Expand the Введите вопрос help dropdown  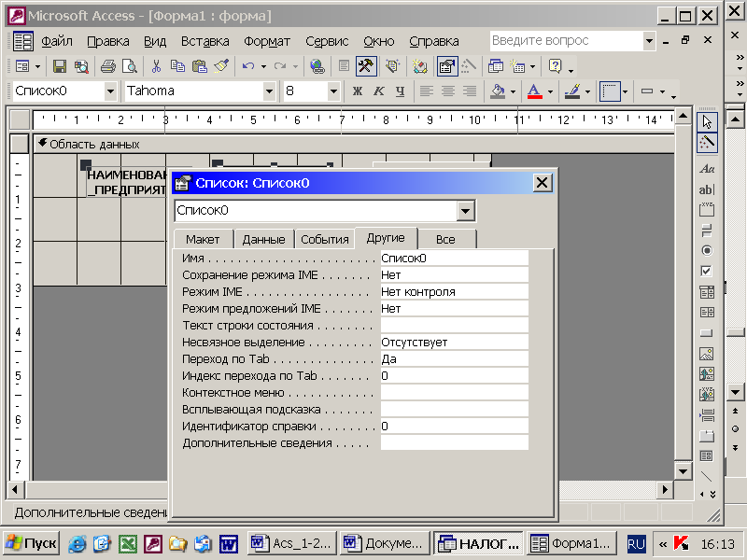pos(649,41)
